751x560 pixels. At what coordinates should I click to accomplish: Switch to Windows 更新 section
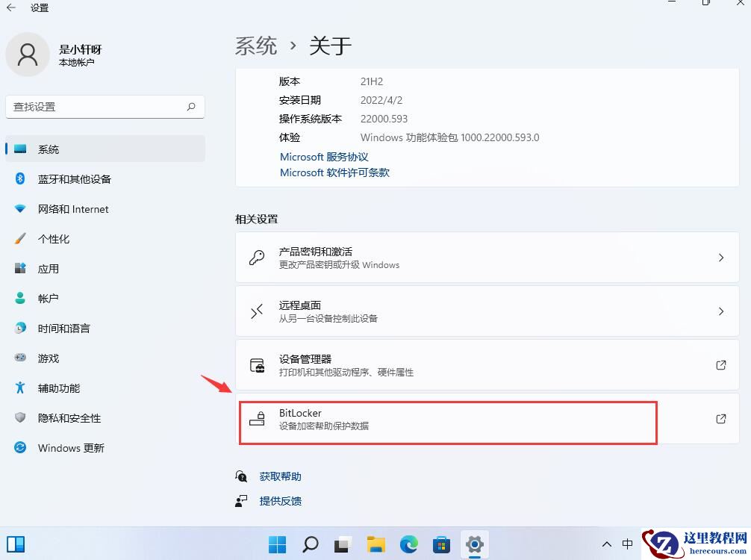(x=71, y=448)
